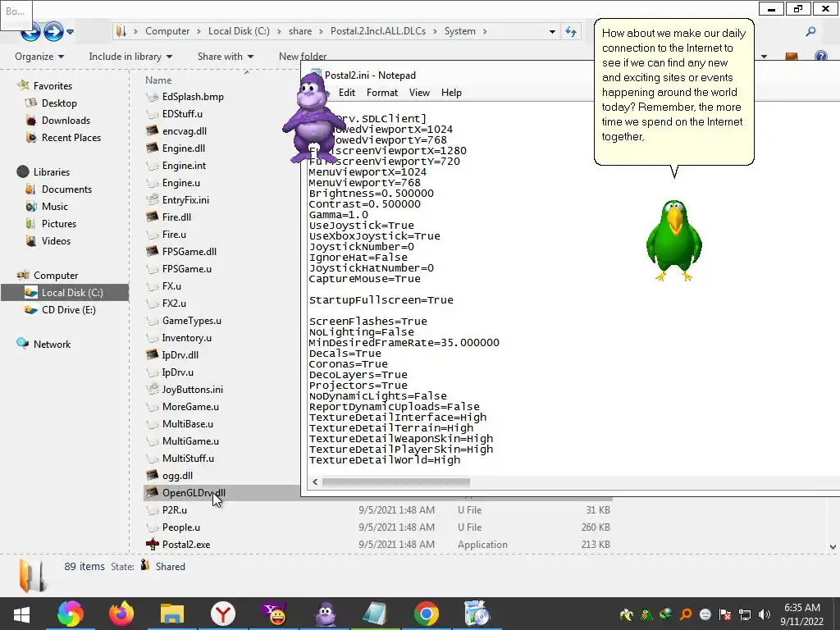Select the GameTypes.u file

[x=191, y=321]
